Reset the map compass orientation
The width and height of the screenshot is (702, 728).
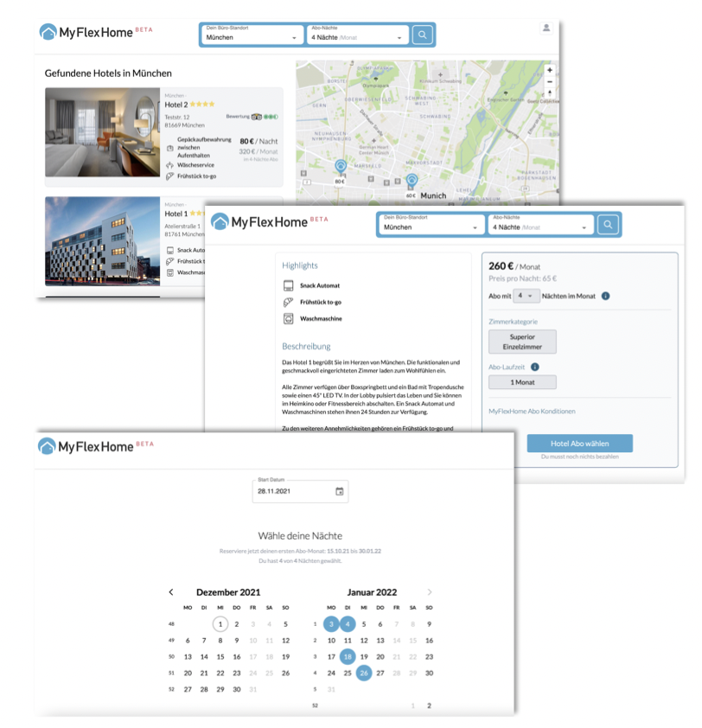[550, 93]
